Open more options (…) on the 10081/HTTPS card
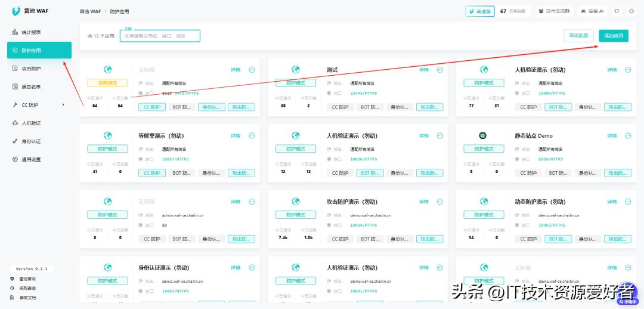The height and width of the screenshot is (309, 644). pyautogui.click(x=440, y=267)
